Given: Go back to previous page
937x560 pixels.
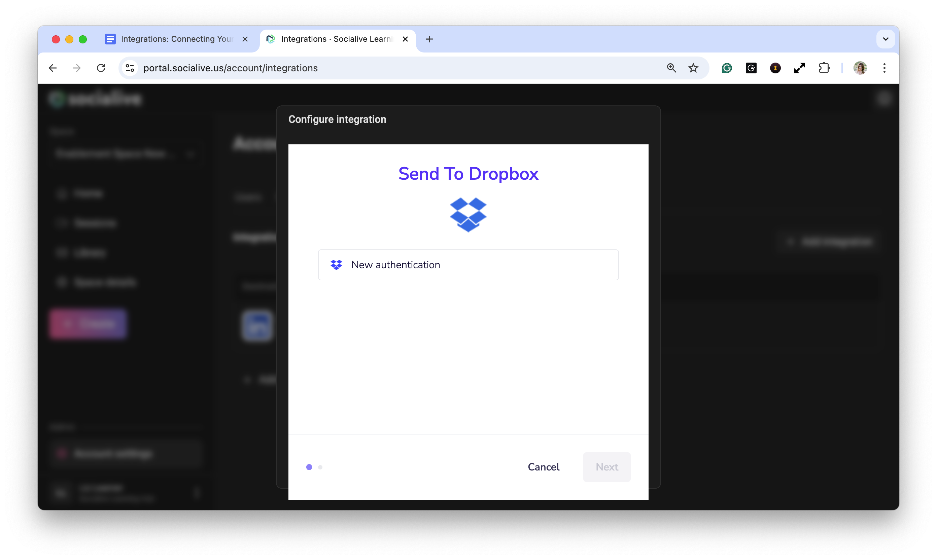Looking at the screenshot, I should point(53,68).
